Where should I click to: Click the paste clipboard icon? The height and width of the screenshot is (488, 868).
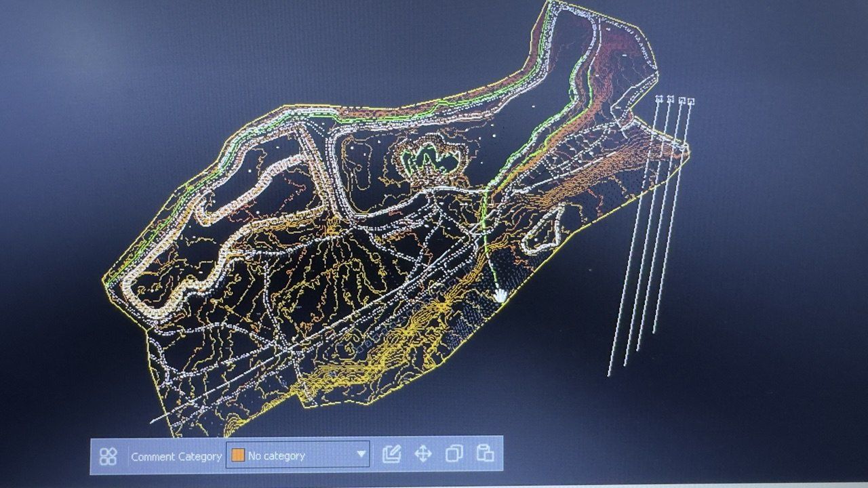pyautogui.click(x=485, y=453)
